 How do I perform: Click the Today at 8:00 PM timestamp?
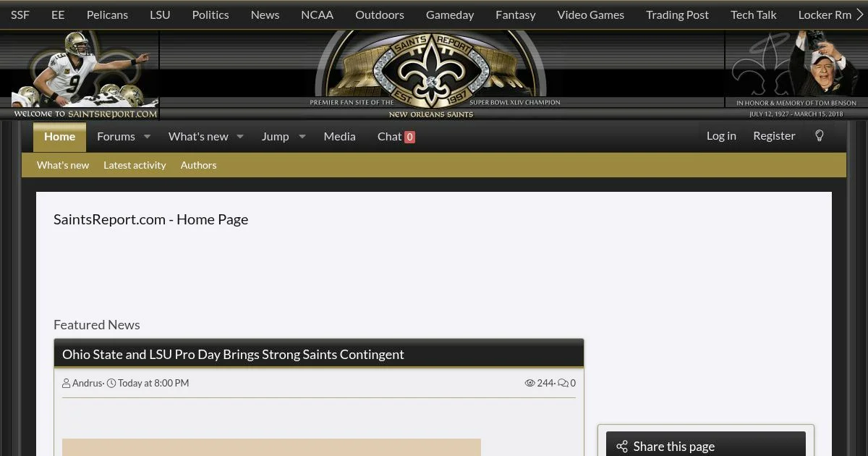click(153, 383)
